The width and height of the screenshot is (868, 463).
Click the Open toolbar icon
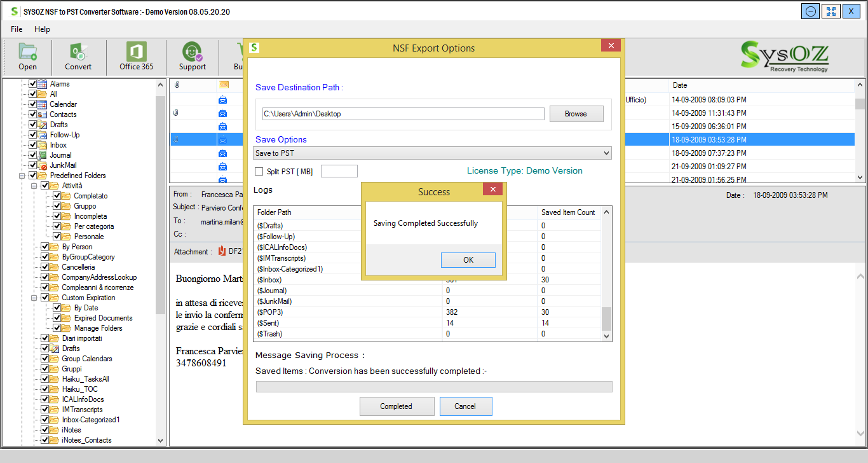point(27,52)
